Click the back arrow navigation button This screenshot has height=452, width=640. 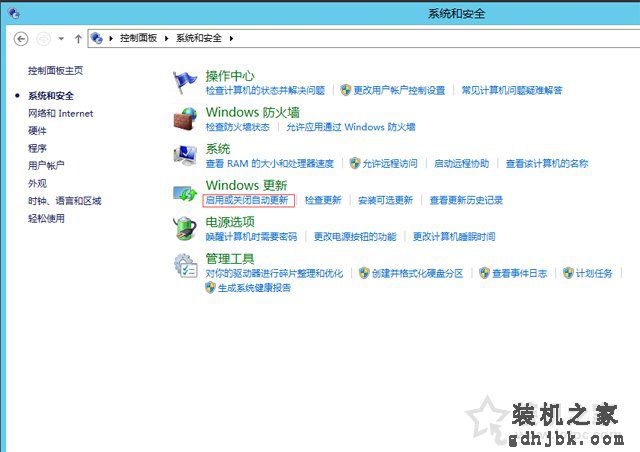point(21,39)
